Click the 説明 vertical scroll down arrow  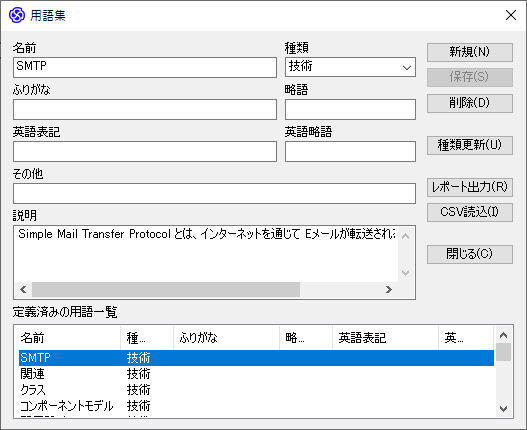[406, 273]
